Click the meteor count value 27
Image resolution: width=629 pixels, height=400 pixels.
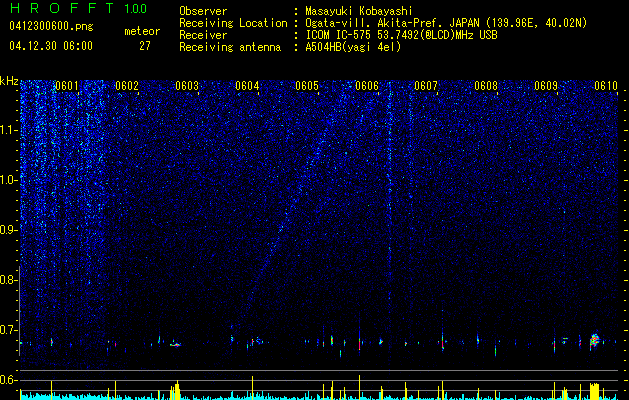tap(145, 46)
